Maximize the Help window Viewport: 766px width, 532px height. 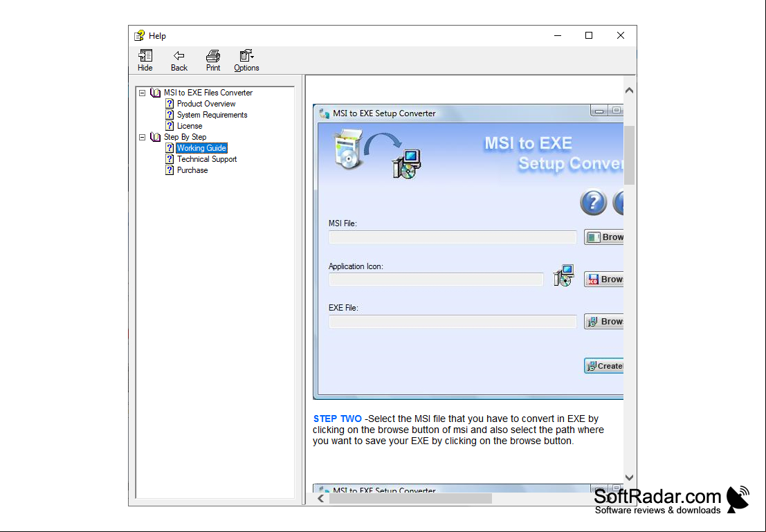pyautogui.click(x=589, y=36)
